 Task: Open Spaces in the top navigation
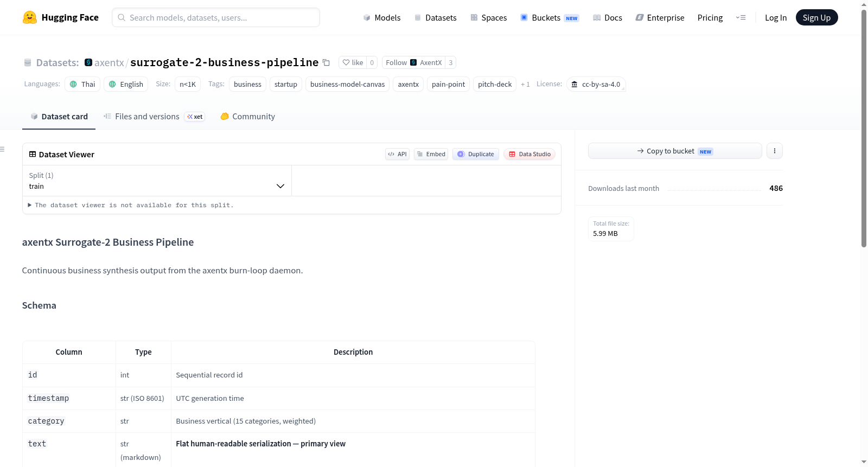coord(488,17)
